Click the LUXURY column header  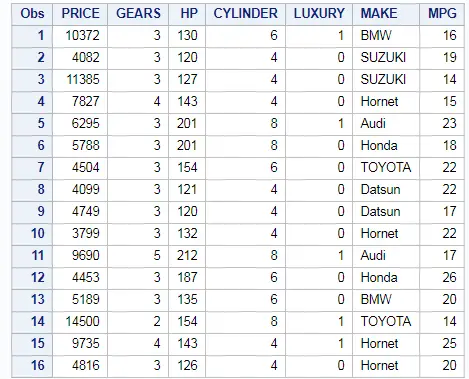coord(319,14)
